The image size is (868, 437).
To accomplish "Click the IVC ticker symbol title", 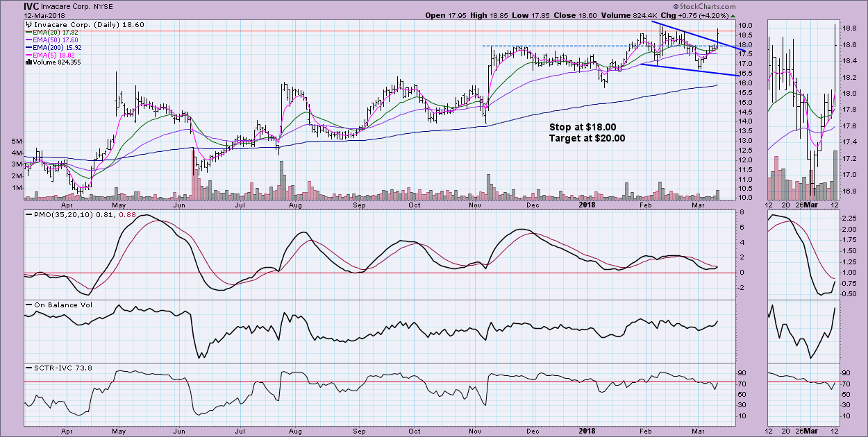I will (32, 6).
